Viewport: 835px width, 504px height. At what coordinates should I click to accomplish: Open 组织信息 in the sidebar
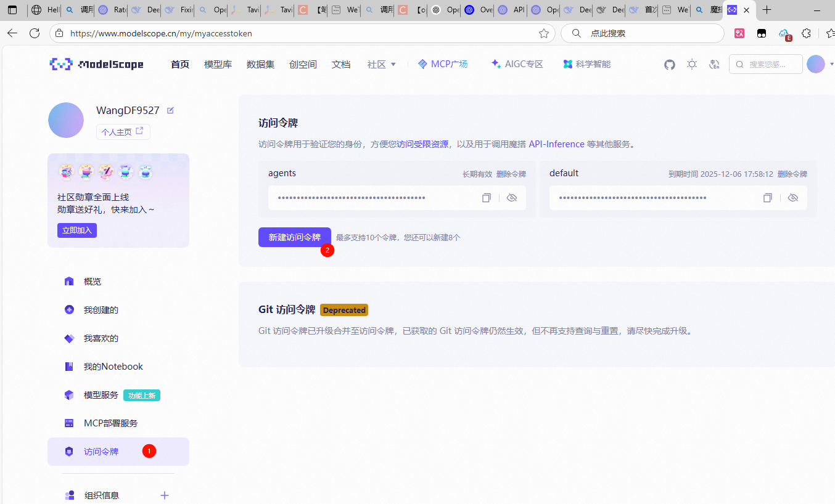[x=102, y=495]
